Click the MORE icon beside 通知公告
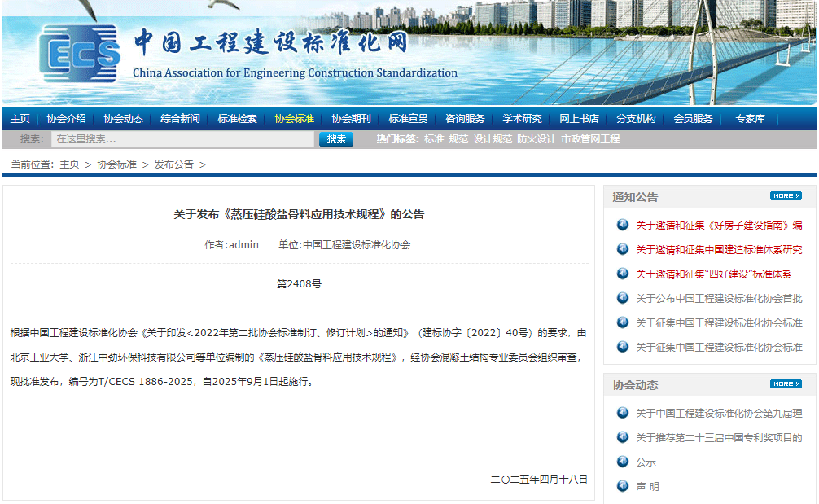This screenshot has height=504, width=819. (786, 196)
